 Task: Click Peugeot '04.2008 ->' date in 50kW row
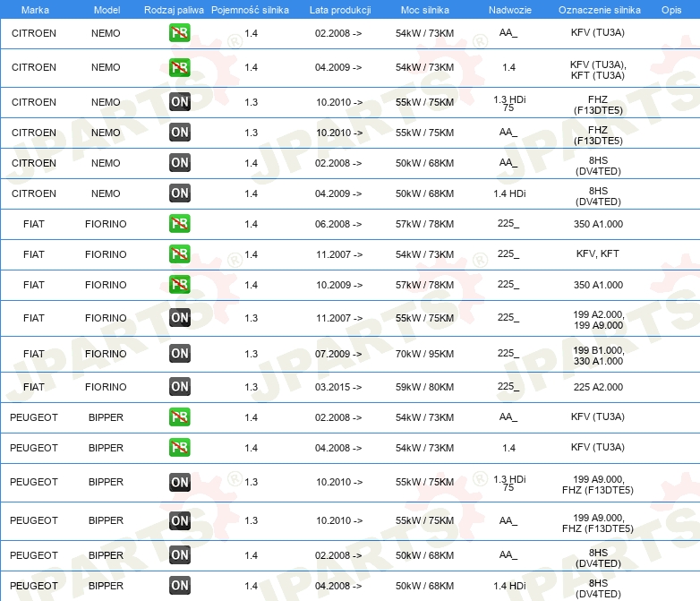coord(338,586)
